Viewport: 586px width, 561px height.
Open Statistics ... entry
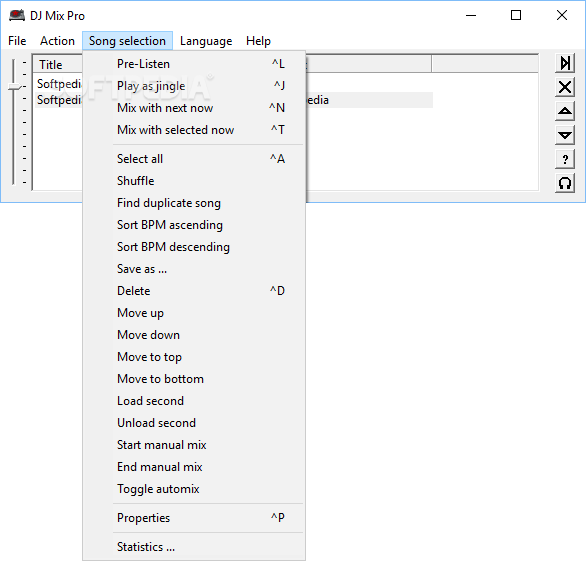(194, 547)
